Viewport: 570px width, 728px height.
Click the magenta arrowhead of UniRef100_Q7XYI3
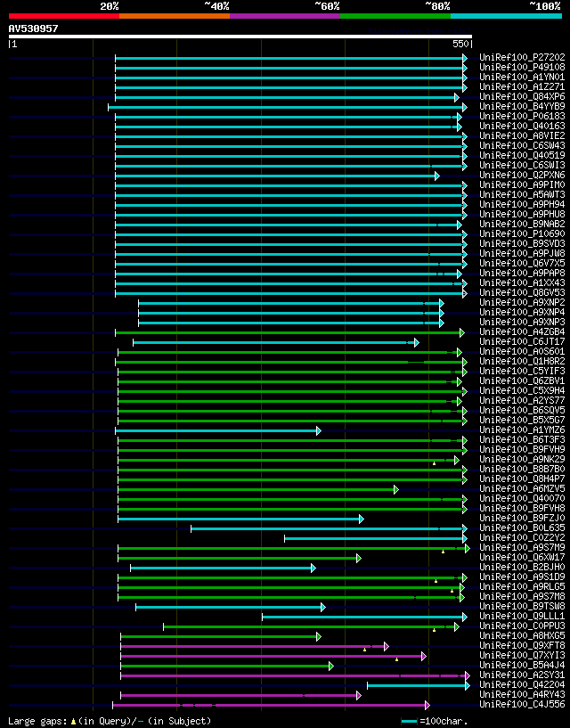pos(423,656)
